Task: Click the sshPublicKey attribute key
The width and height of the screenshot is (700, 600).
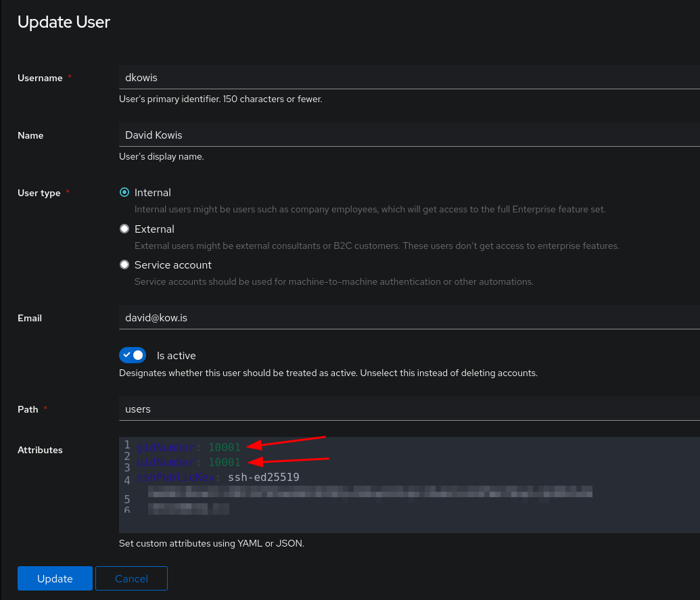Action: tap(176, 477)
